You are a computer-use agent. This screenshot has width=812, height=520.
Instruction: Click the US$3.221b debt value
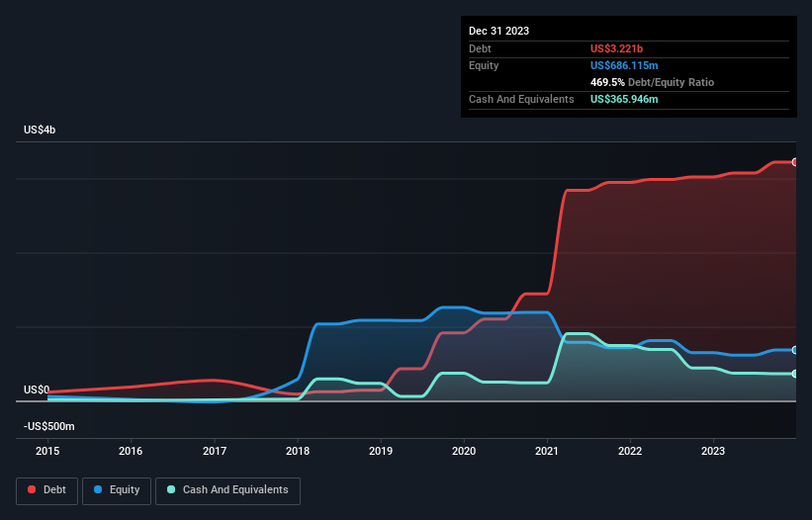(616, 48)
